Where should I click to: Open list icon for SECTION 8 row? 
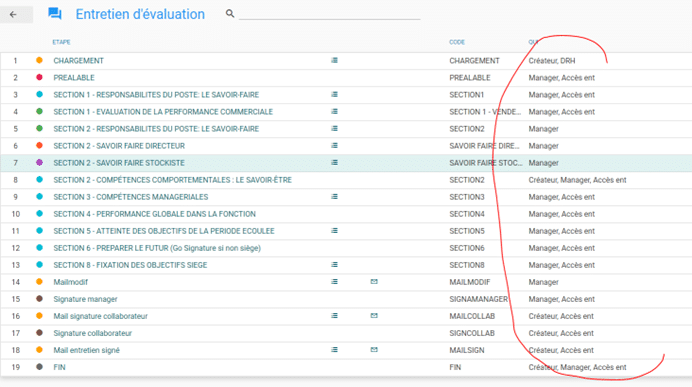click(x=335, y=265)
